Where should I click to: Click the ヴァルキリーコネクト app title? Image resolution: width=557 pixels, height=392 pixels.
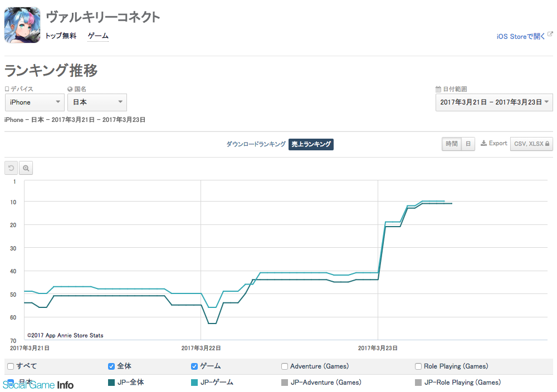tap(104, 17)
